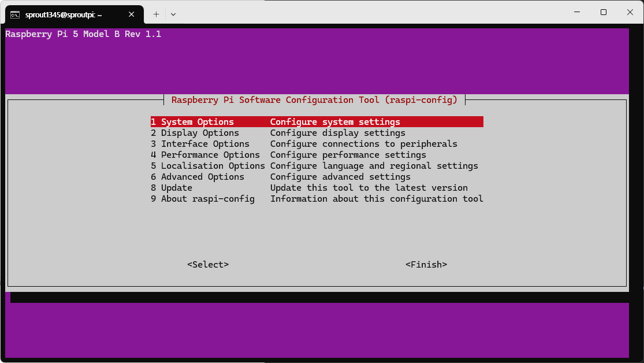
Task: Click 'Information about this configuration tool' text
Action: [377, 199]
